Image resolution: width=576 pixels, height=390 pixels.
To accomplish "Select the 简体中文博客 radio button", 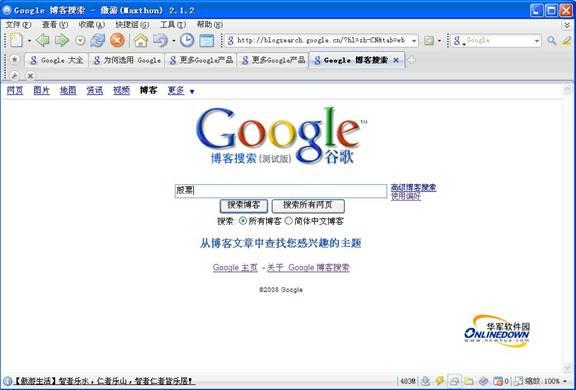I will point(289,221).
